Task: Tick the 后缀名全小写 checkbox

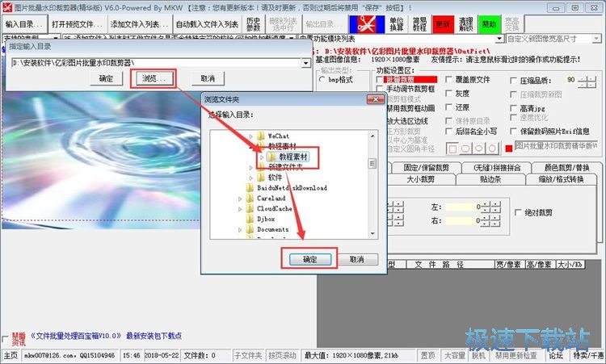Action: (448, 132)
